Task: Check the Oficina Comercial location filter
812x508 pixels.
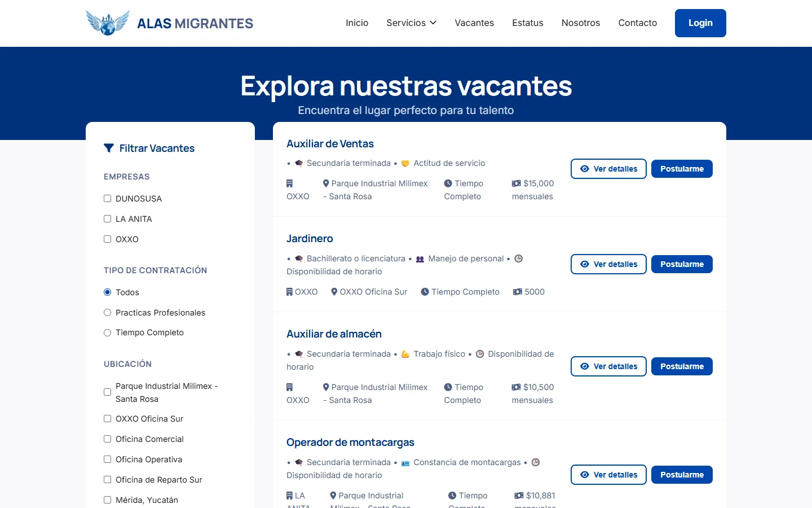Action: tap(107, 439)
